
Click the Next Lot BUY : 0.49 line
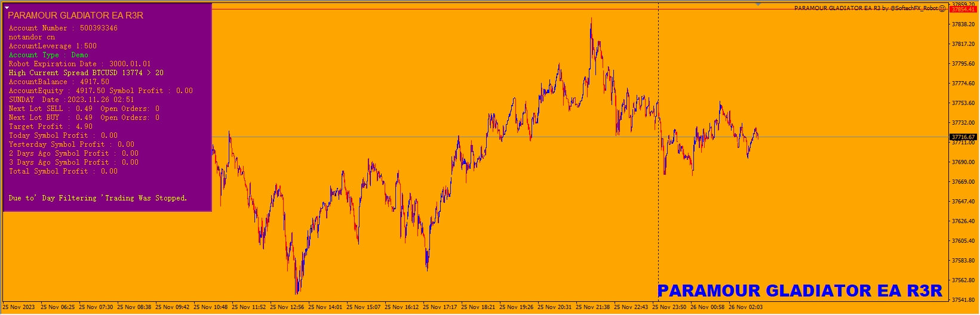pyautogui.click(x=84, y=118)
